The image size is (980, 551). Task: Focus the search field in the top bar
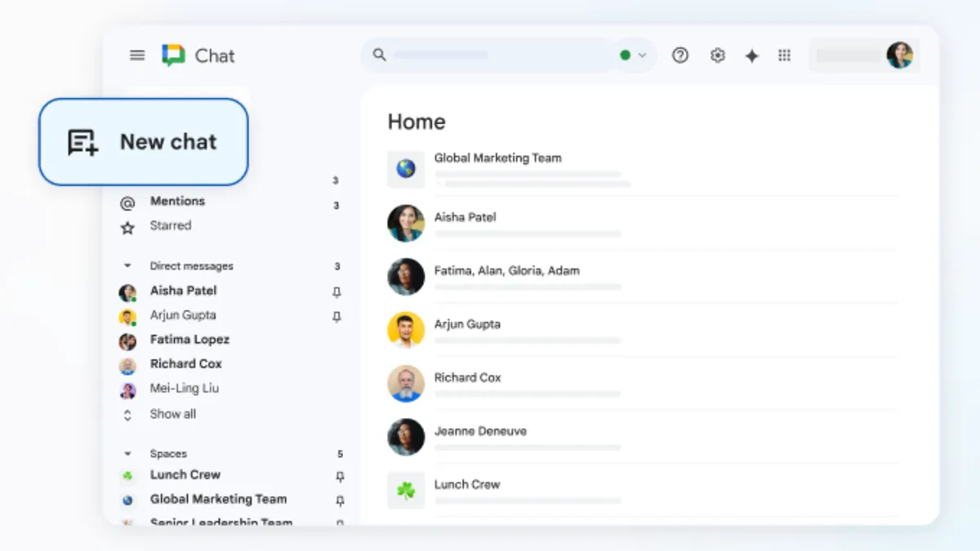click(x=488, y=56)
